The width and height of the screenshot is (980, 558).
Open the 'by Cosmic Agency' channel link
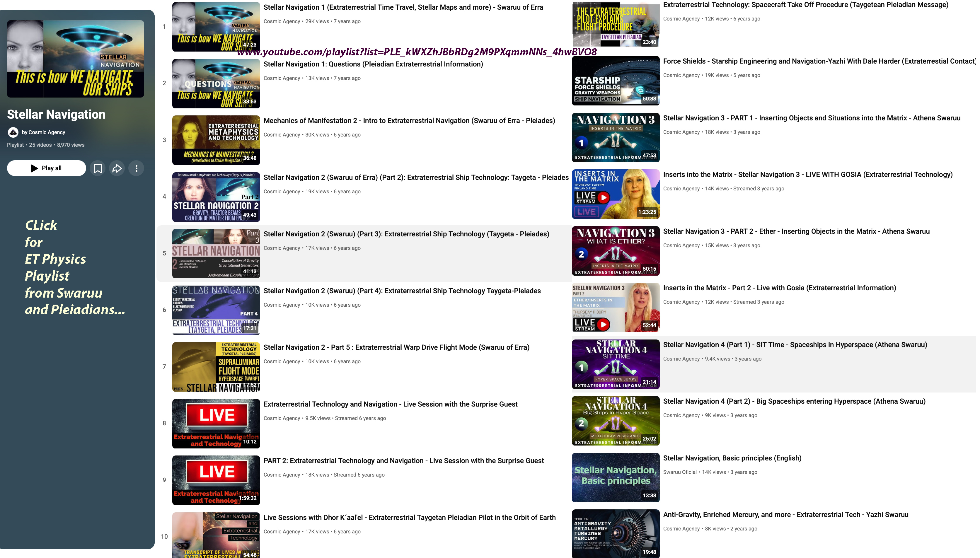43,132
